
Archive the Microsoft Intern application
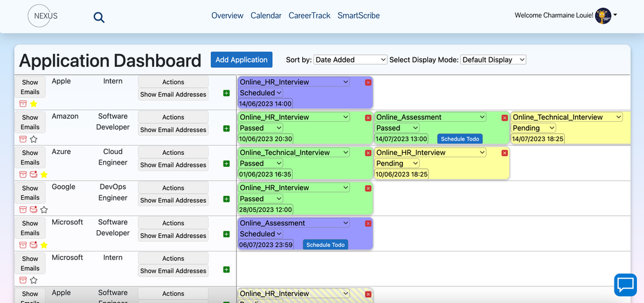[x=23, y=280]
